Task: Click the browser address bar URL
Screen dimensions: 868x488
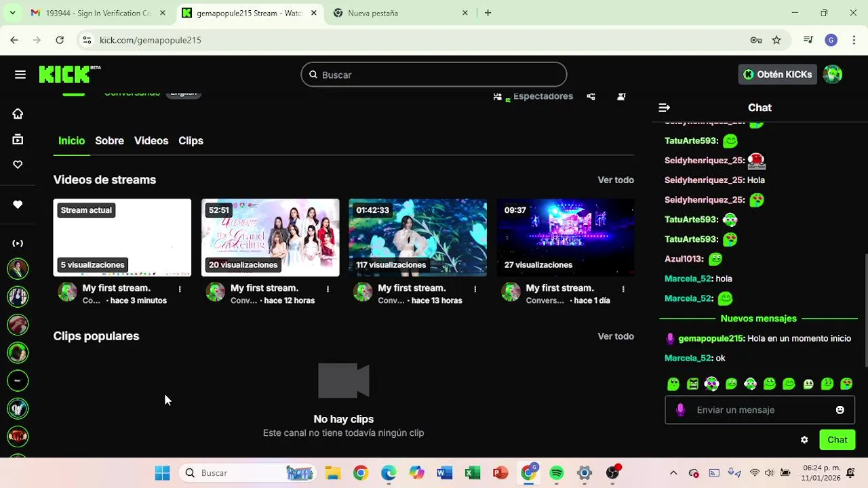Action: click(151, 40)
